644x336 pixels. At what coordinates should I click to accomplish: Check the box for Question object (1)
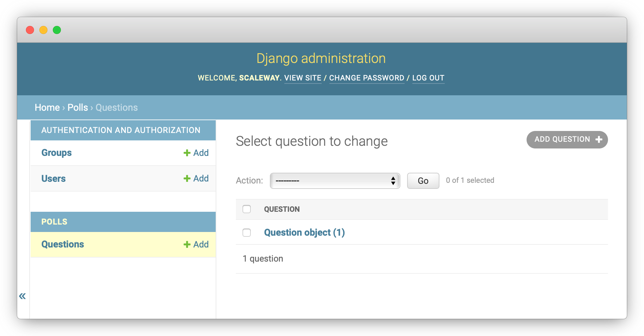pyautogui.click(x=247, y=233)
